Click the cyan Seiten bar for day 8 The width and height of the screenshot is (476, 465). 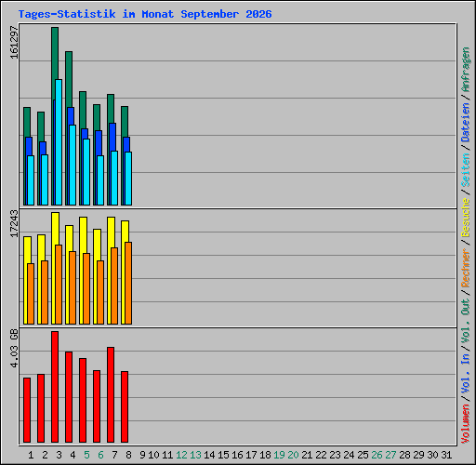click(128, 179)
